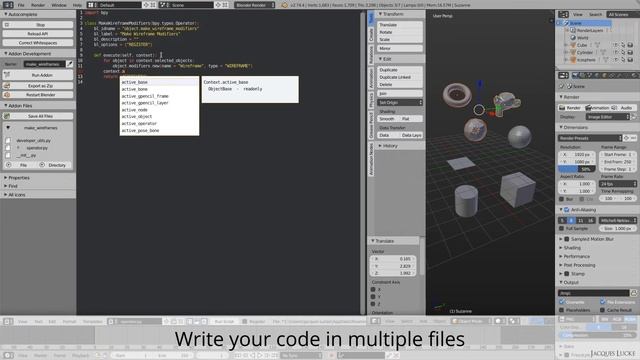Click the Translate button in tool shelf
This screenshot has width=640, height=360.
pyautogui.click(x=400, y=25)
